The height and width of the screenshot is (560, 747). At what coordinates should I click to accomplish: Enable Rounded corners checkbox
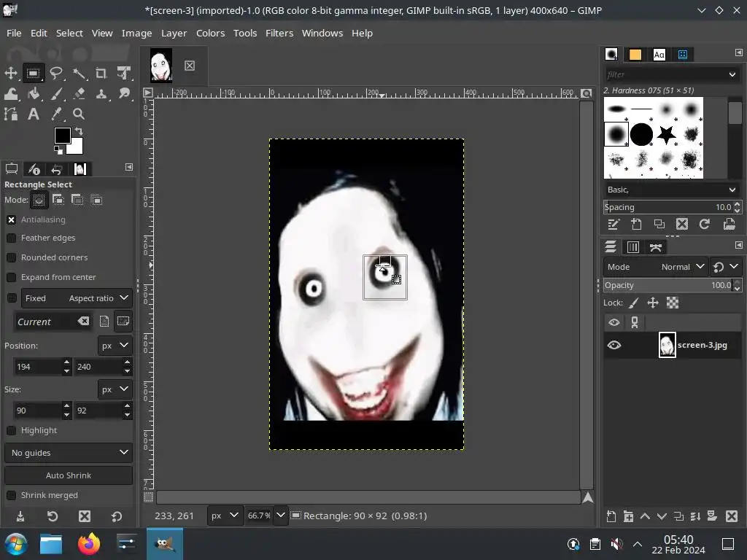pyautogui.click(x=12, y=257)
